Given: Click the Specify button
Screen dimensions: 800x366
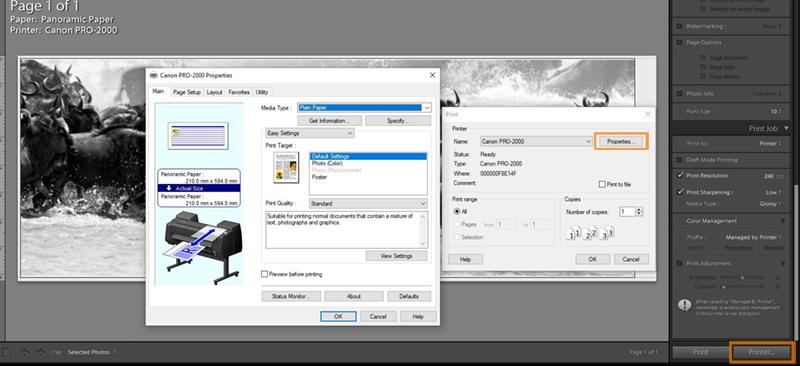Looking at the screenshot, I should point(398,120).
